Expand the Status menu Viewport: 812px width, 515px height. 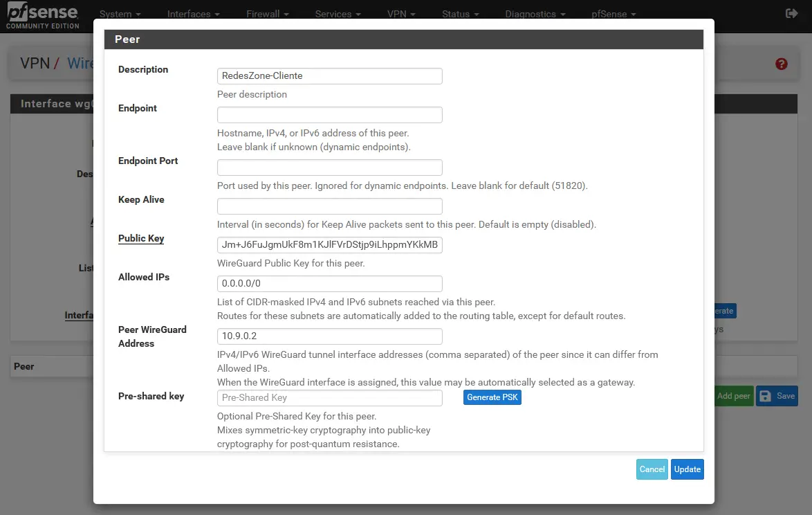click(x=461, y=14)
